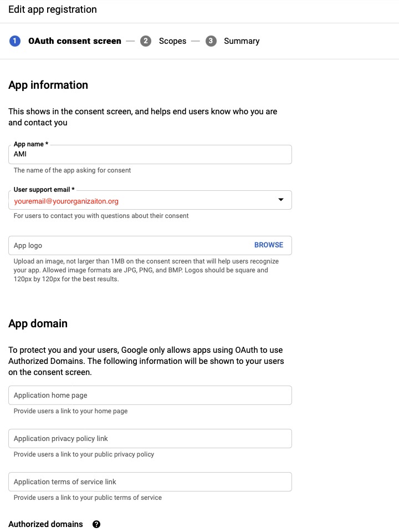Go to the OAuth consent screen step
The height and width of the screenshot is (532, 399).
(75, 41)
